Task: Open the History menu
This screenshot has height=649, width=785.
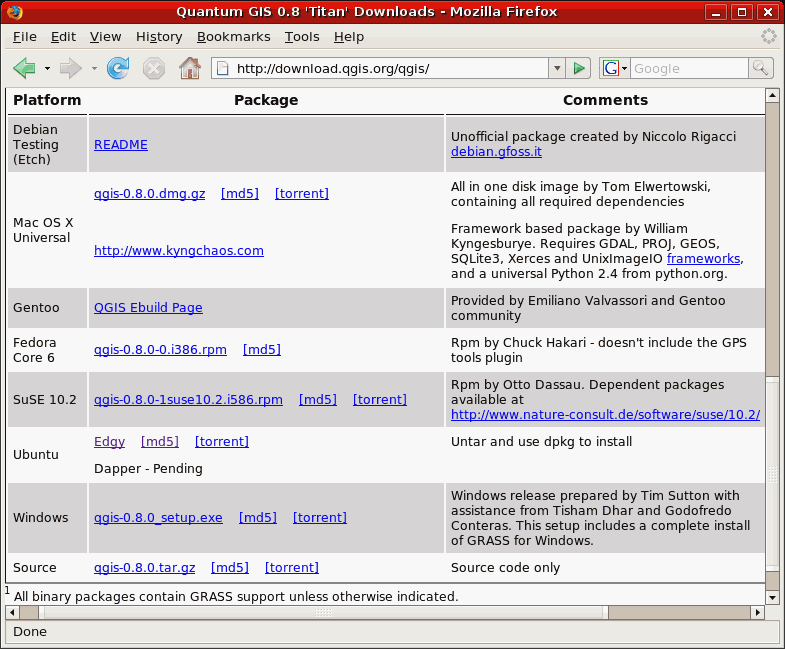Action: 159,37
